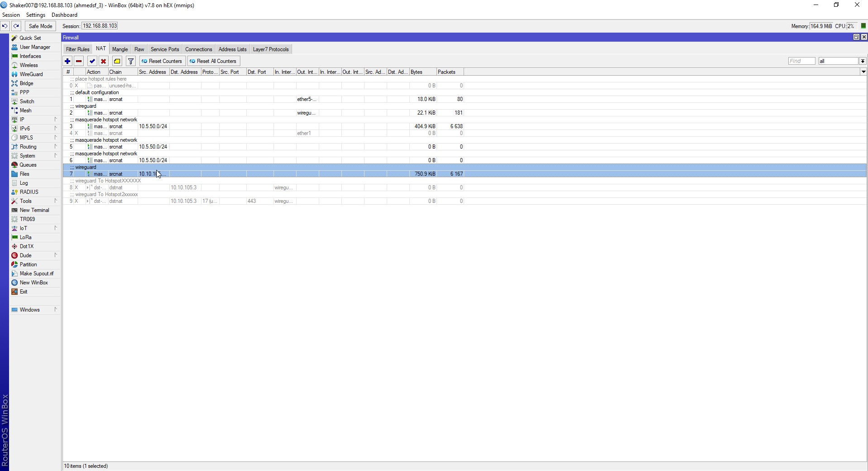Expand the Windows submenu
This screenshot has height=471, width=868.
[x=35, y=310]
